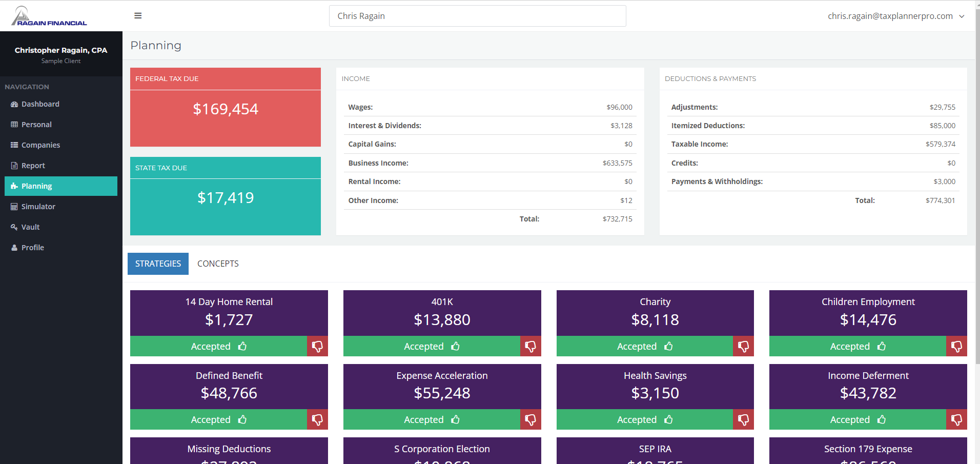Open the 14 Day Home Rental strategy card
The height and width of the screenshot is (464, 980).
pyautogui.click(x=229, y=313)
